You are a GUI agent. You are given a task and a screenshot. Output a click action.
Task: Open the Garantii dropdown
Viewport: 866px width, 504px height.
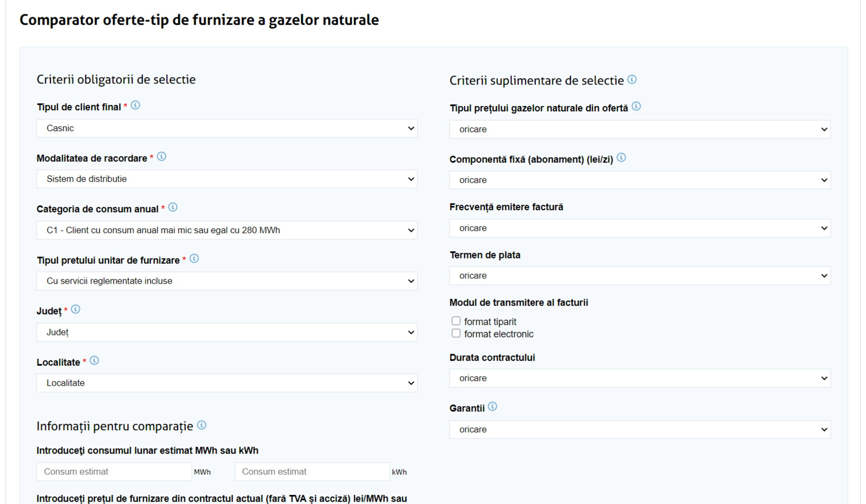tap(640, 429)
